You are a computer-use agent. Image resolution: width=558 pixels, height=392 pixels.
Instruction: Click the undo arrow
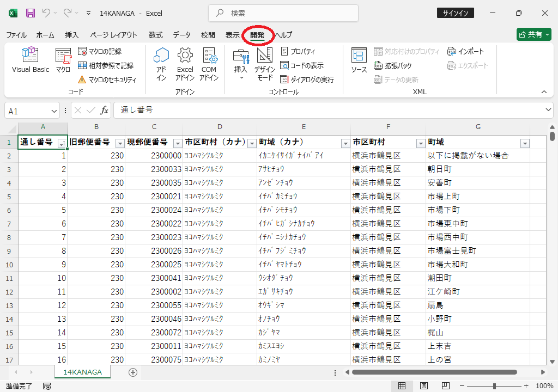point(46,13)
